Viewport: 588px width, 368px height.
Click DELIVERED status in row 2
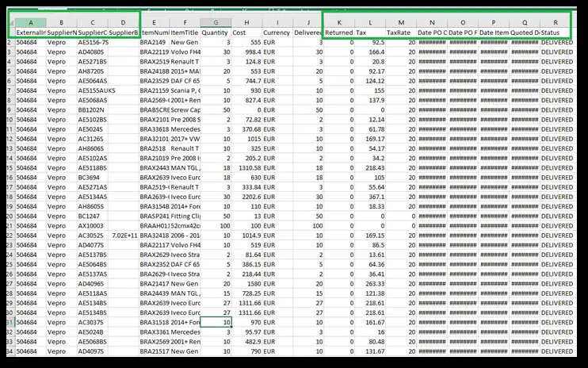pos(557,42)
